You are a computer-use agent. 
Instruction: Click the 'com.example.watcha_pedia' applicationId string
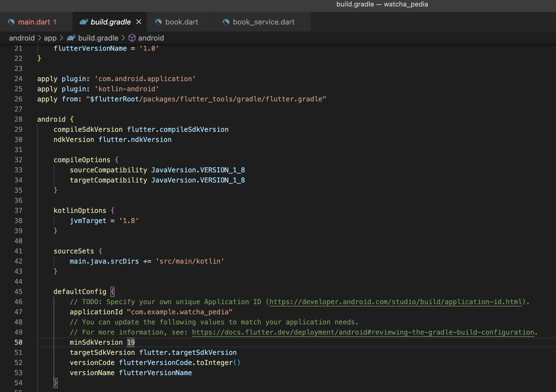(x=180, y=312)
